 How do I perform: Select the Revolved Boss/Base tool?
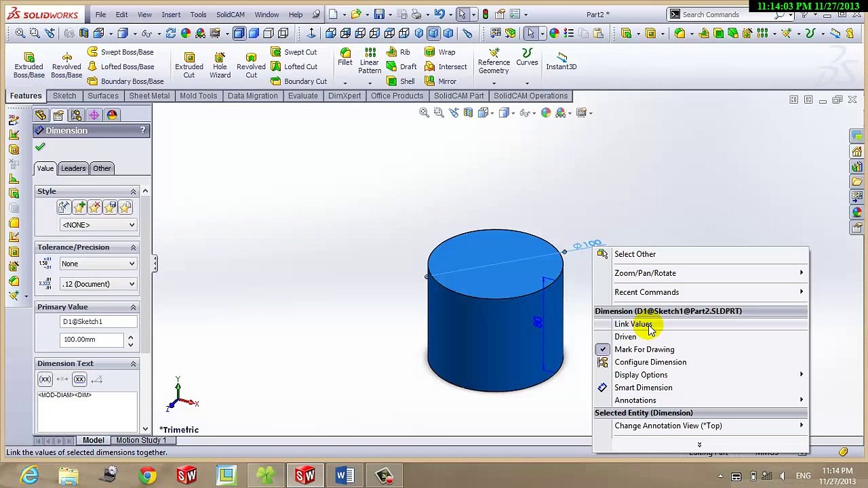pos(66,66)
